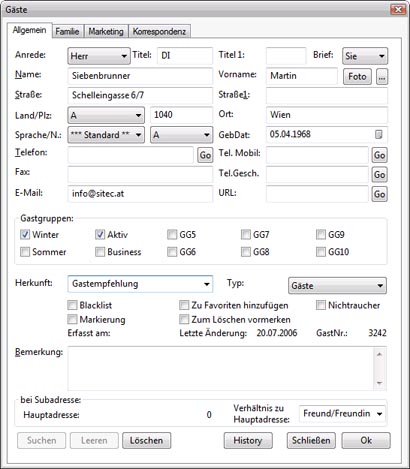The width and height of the screenshot is (410, 469).
Task: Click the Name field Siebenbrunner
Action: [x=140, y=76]
